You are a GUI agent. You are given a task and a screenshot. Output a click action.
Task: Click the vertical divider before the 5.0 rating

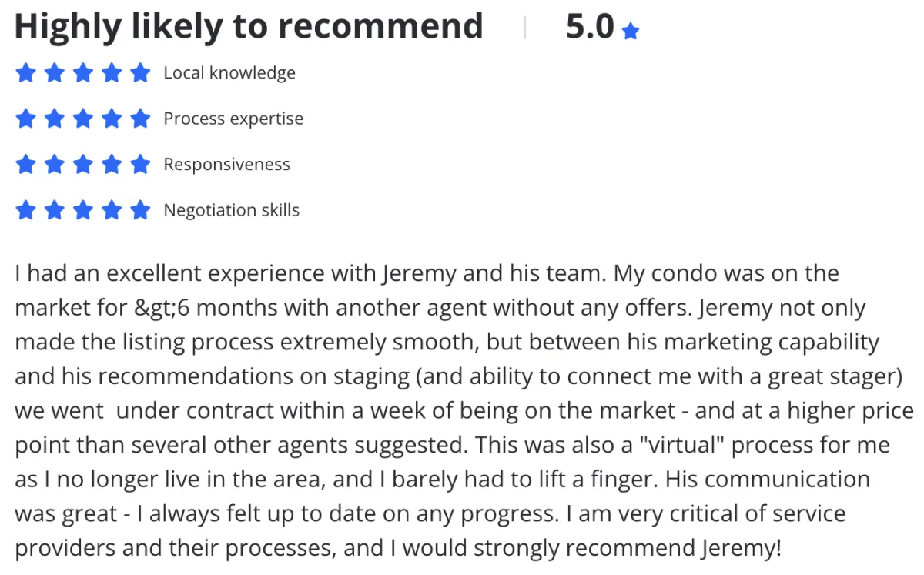click(x=525, y=28)
